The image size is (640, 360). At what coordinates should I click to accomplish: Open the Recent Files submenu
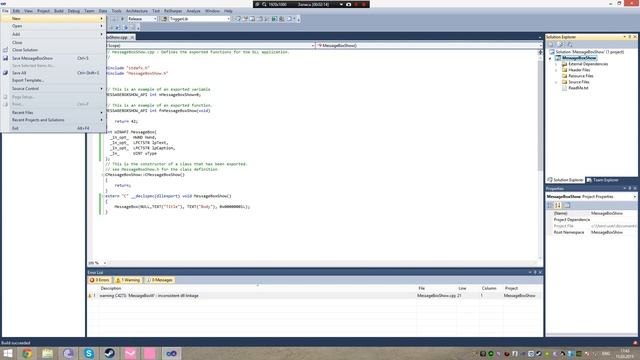point(54,113)
